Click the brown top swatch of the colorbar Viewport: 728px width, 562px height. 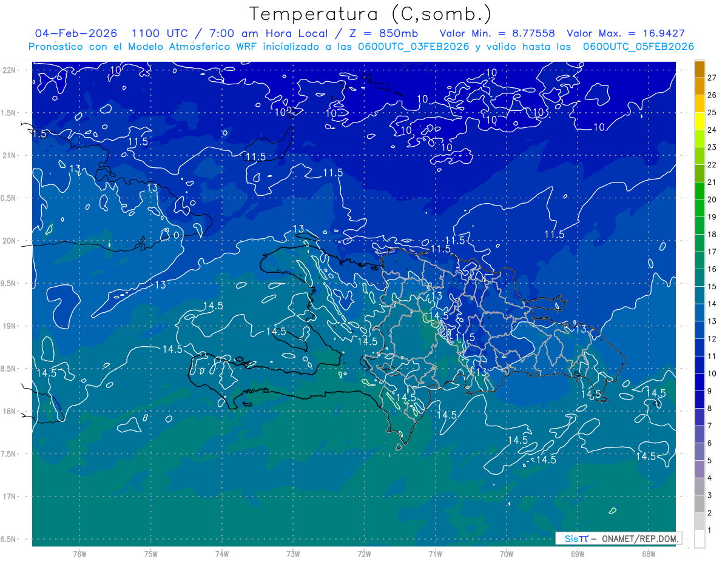[699, 69]
